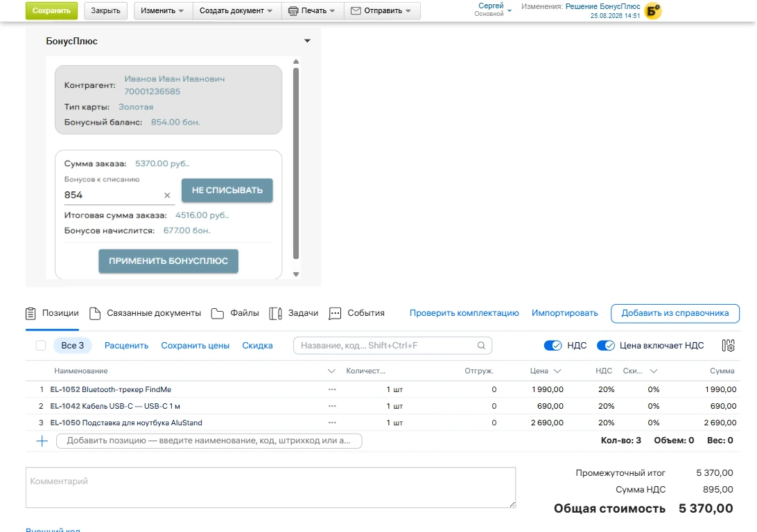The height and width of the screenshot is (532, 757).
Task: Click the Скидка link above the table
Action: (257, 346)
